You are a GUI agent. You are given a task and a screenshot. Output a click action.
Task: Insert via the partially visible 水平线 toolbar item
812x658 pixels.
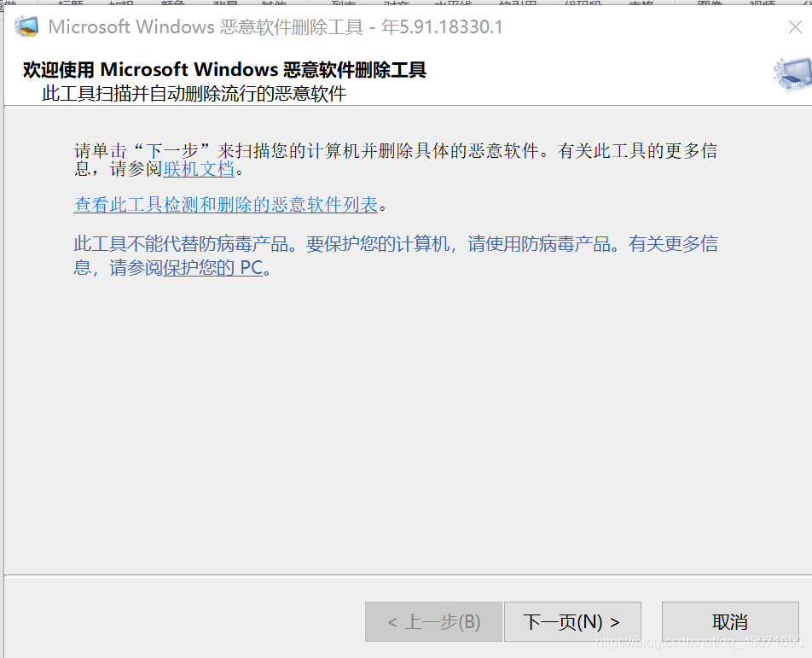point(453,3)
